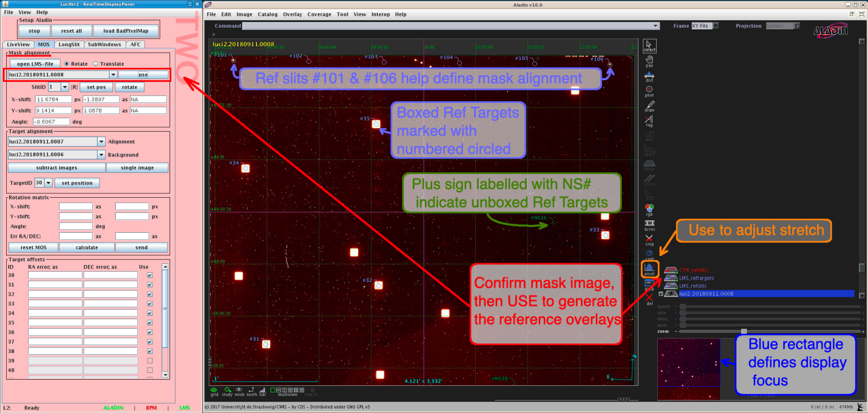This screenshot has width=868, height=413.
Task: Activate the pan tool in Aladin
Action: click(650, 61)
